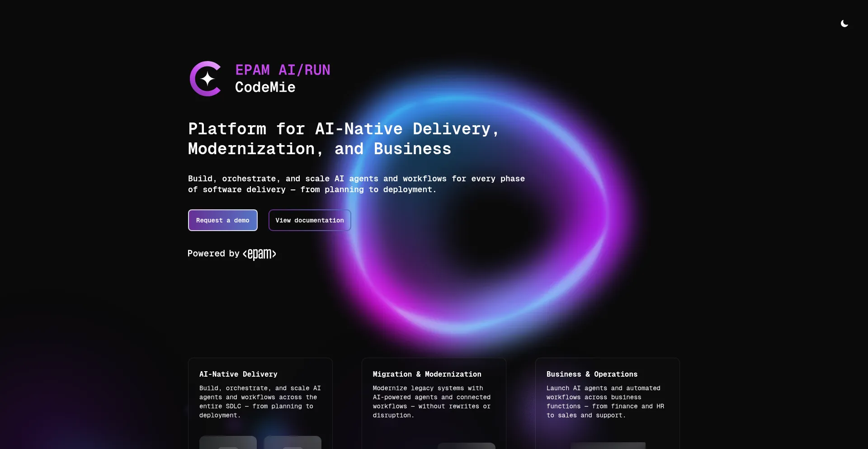Click the CodeMie product name text

[x=265, y=87]
